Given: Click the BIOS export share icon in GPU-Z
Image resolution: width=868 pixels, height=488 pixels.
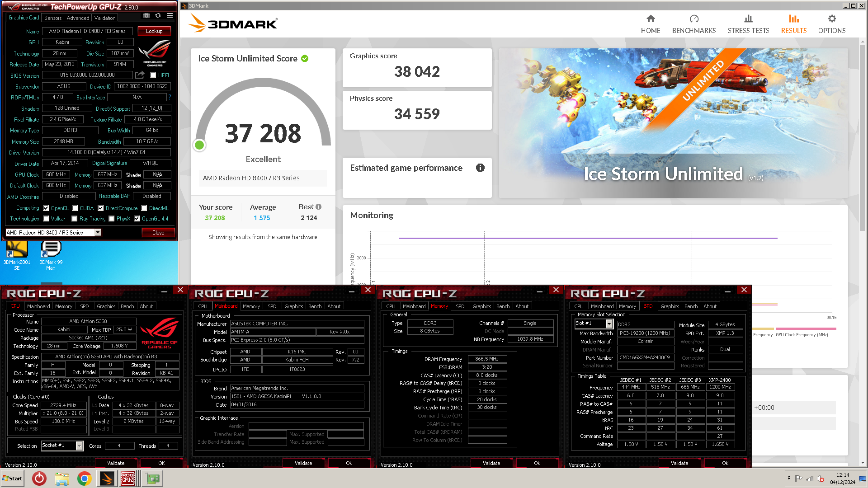Looking at the screenshot, I should [x=140, y=75].
